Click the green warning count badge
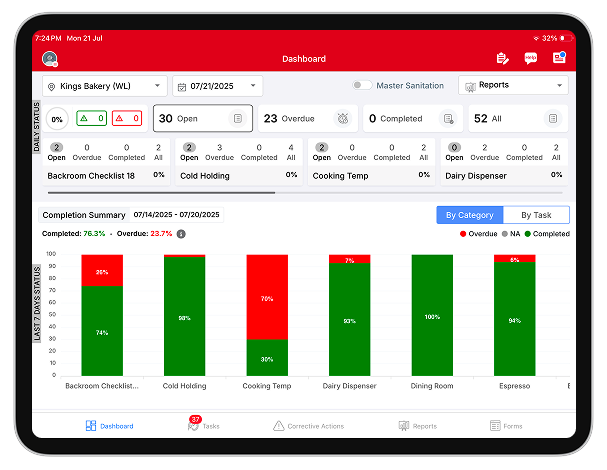Viewport: 607px width, 470px height. click(93, 118)
